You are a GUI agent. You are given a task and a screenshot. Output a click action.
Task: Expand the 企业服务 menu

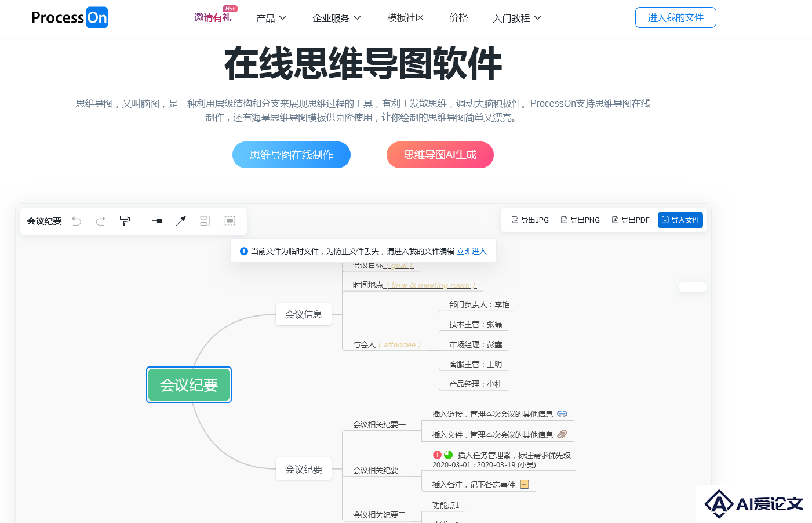337,18
